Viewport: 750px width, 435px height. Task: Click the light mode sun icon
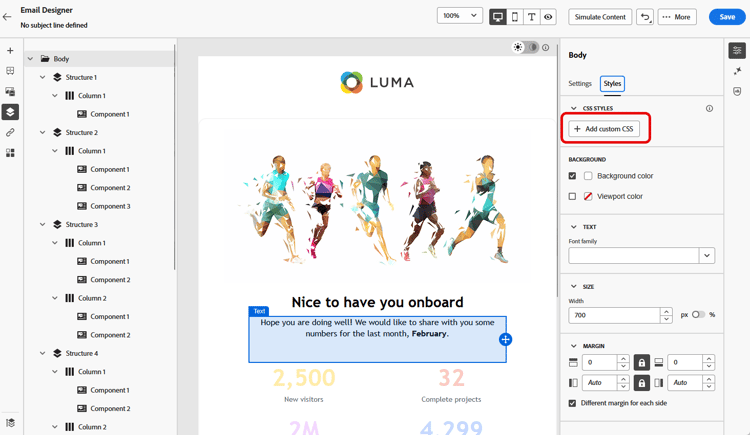point(518,47)
